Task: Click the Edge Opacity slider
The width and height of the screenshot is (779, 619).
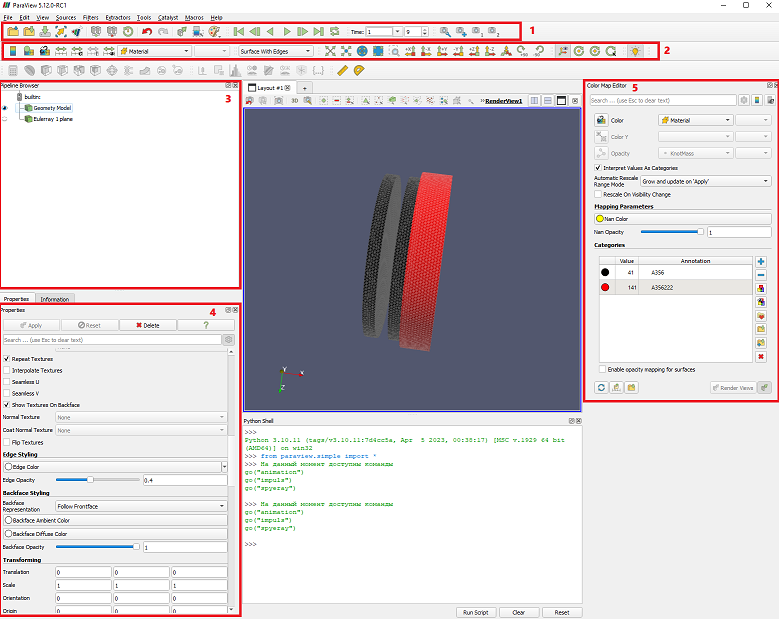Action: click(97, 480)
